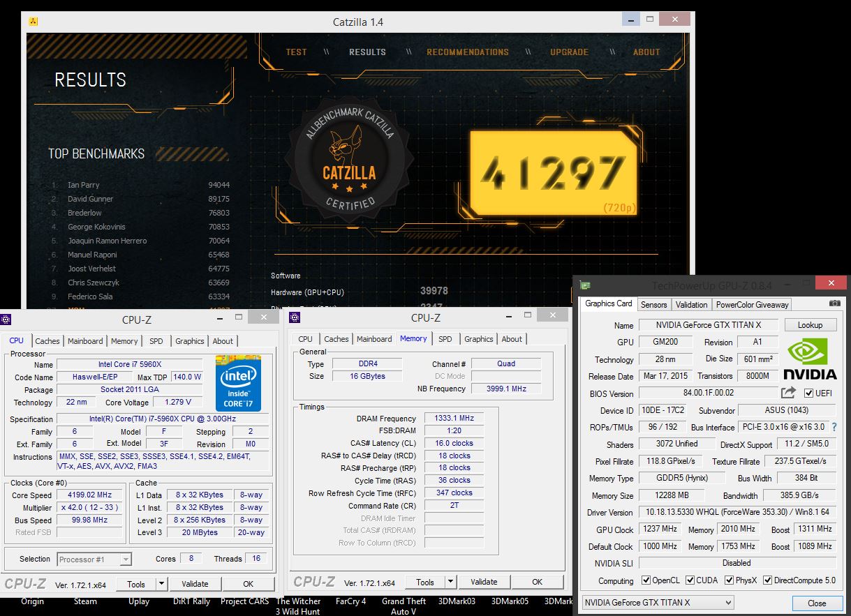This screenshot has width=851, height=616.
Task: Select the RESULTS tab in Catzilla
Action: click(367, 52)
